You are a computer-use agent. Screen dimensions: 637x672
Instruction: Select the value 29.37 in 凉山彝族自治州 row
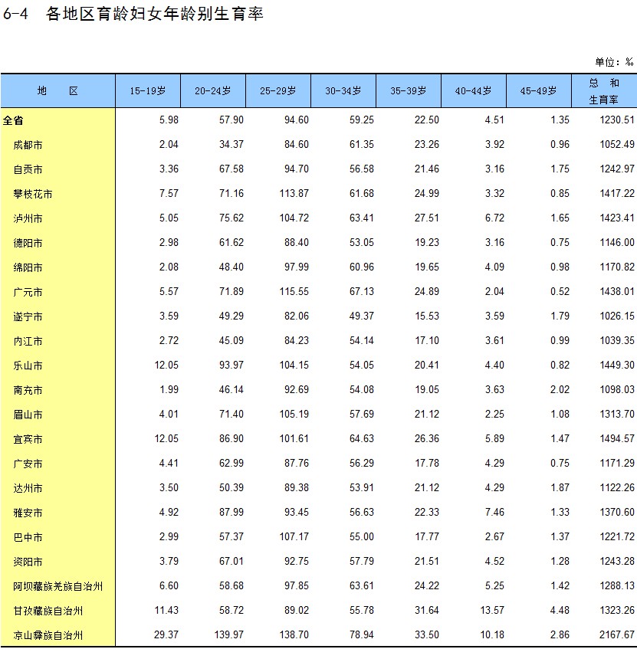coord(166,634)
